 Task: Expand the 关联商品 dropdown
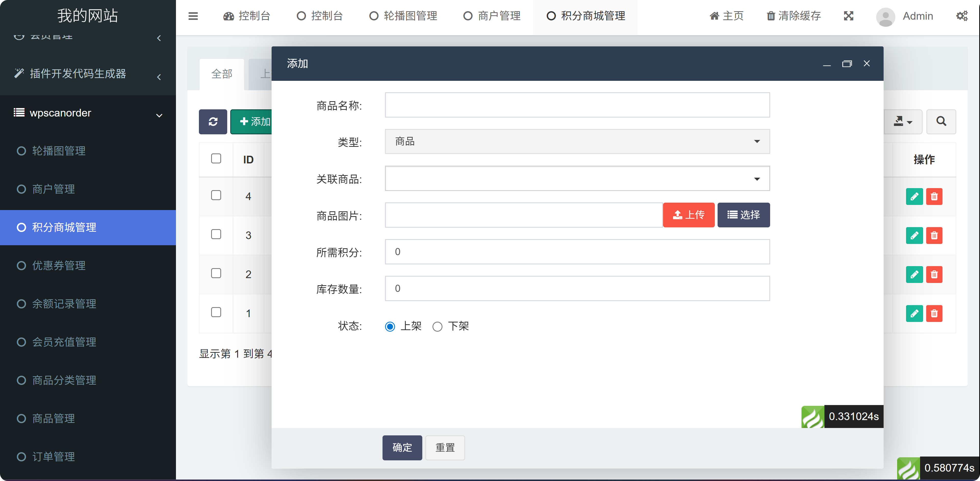[577, 178]
